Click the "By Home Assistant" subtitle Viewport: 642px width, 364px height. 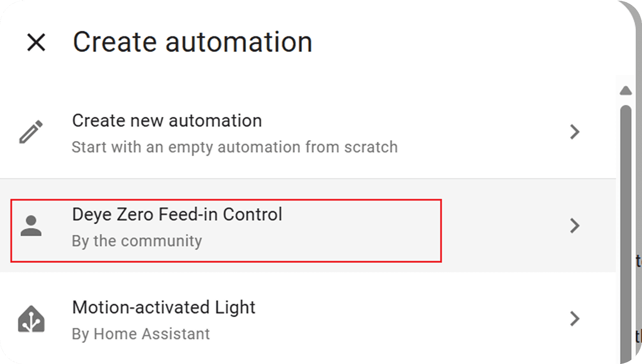(x=141, y=334)
